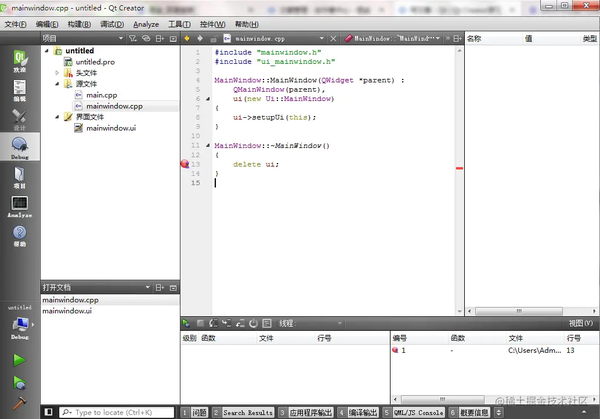The width and height of the screenshot is (600, 419).
Task: Start debugging with the run-debug icon
Action: (x=19, y=383)
